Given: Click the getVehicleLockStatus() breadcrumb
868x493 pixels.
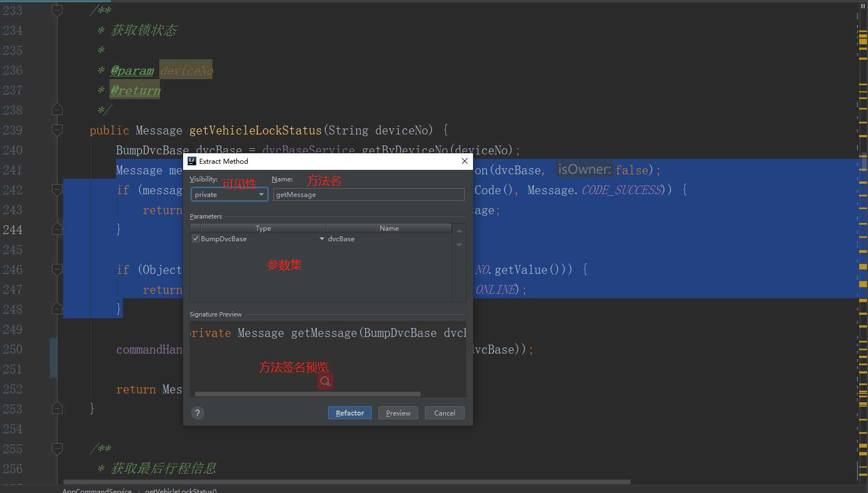Looking at the screenshot, I should click(x=180, y=490).
